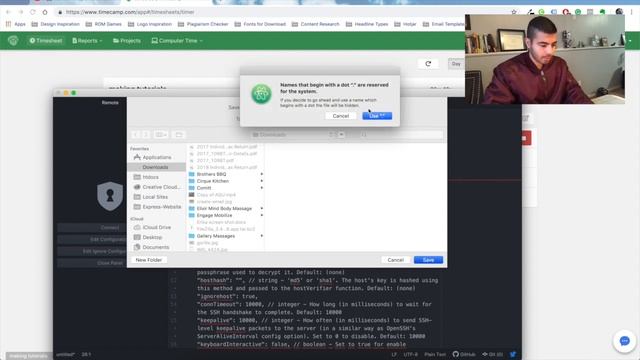Click the group-by folder icon in the dialog toolbar
Screen dimensions: 640x360
pyautogui.click(x=179, y=135)
